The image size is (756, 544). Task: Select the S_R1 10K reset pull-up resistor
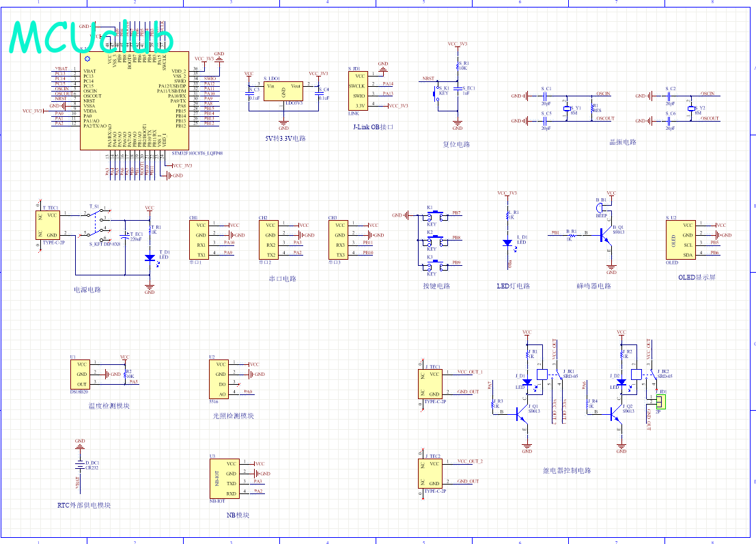point(458,67)
